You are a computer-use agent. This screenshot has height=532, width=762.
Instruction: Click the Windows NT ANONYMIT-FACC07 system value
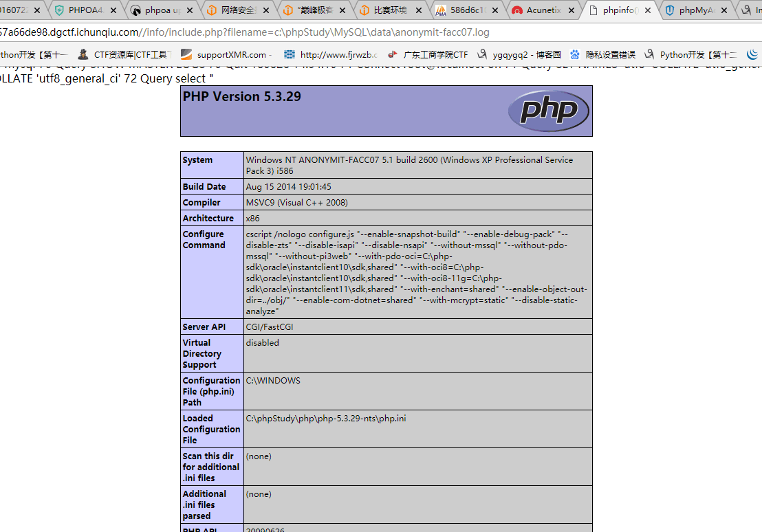(409, 165)
